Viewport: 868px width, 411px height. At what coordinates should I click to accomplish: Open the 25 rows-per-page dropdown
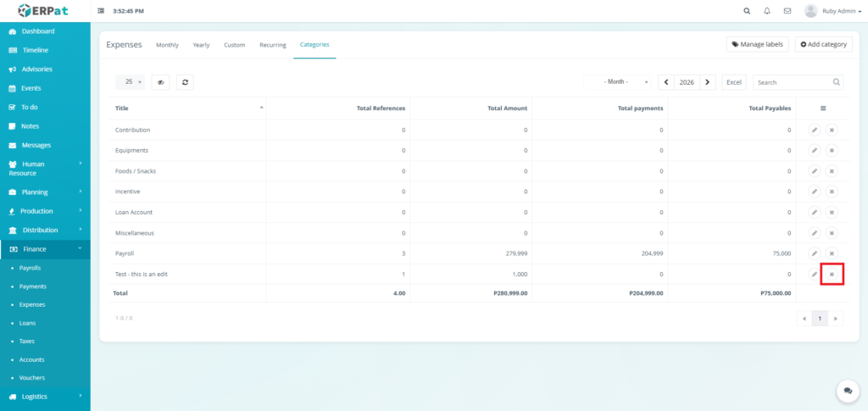(130, 82)
